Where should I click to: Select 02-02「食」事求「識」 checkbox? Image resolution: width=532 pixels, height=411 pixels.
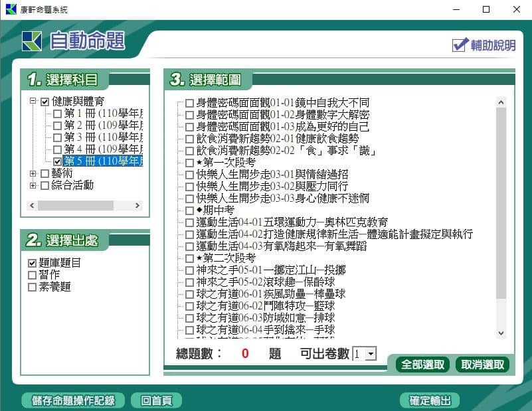click(x=190, y=151)
